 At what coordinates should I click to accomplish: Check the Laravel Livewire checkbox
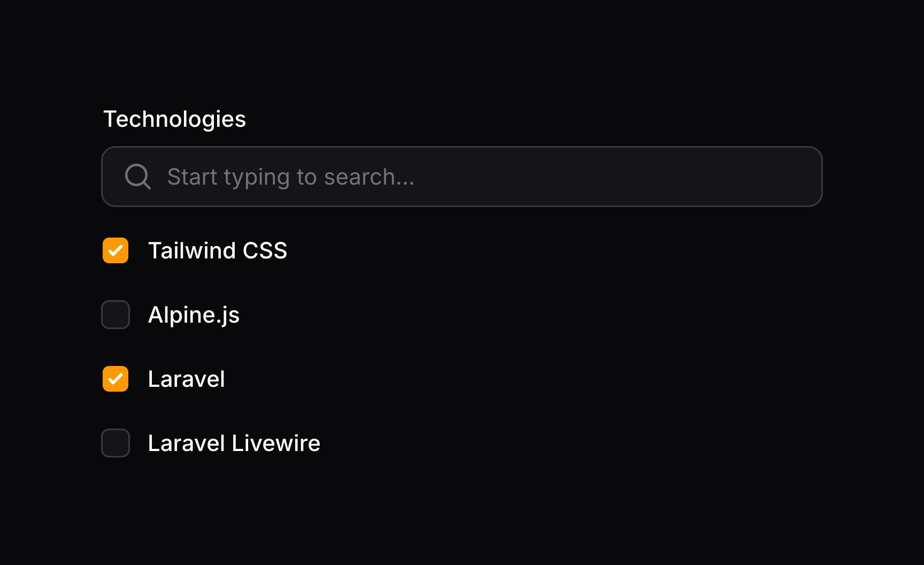pos(115,443)
